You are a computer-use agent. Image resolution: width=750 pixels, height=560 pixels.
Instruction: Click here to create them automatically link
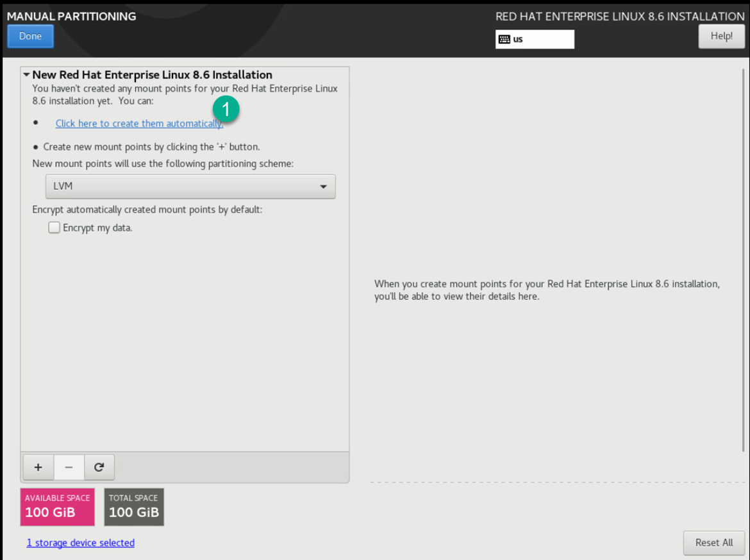tap(139, 124)
